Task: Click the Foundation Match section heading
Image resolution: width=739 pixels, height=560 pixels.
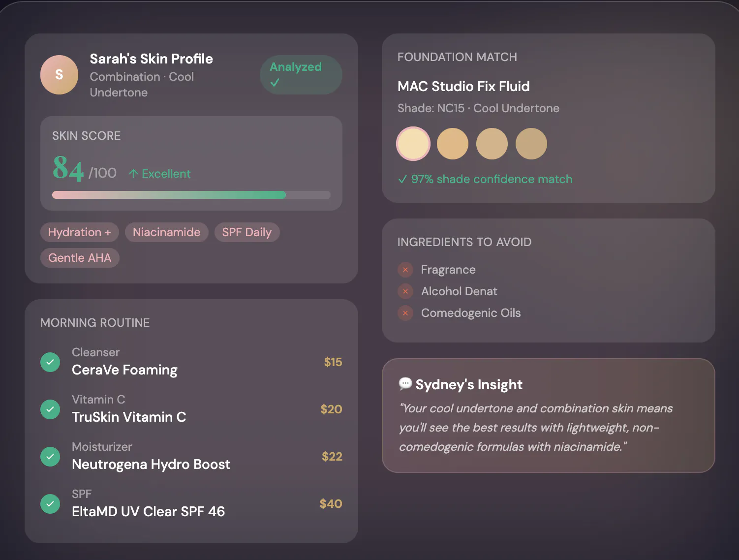Action: tap(457, 57)
